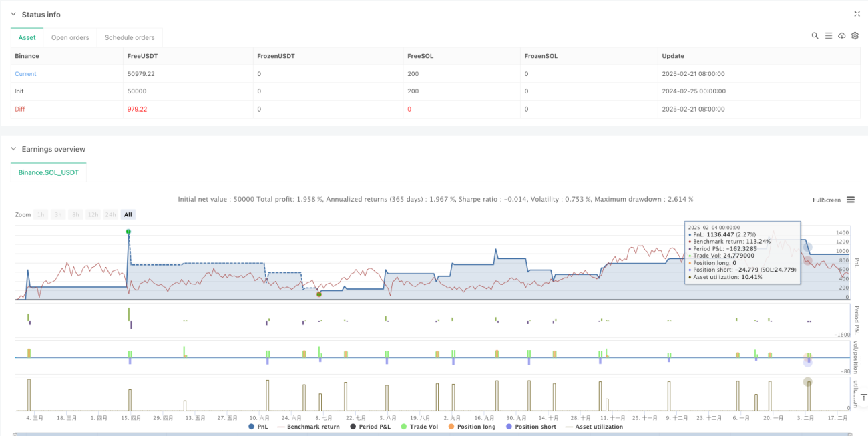
Task: Open the chart hamburger menu beside FullScreen
Action: (x=851, y=200)
